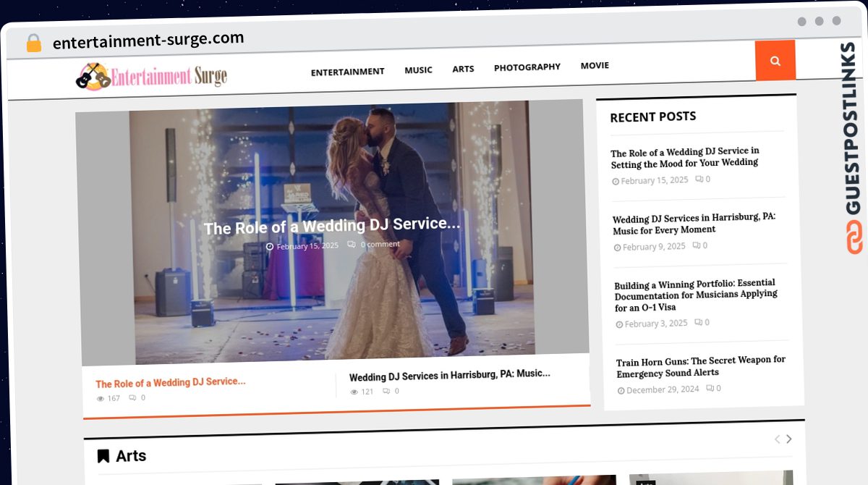Click comment icon next to February 3, 2025
The image size is (868, 485).
click(699, 323)
